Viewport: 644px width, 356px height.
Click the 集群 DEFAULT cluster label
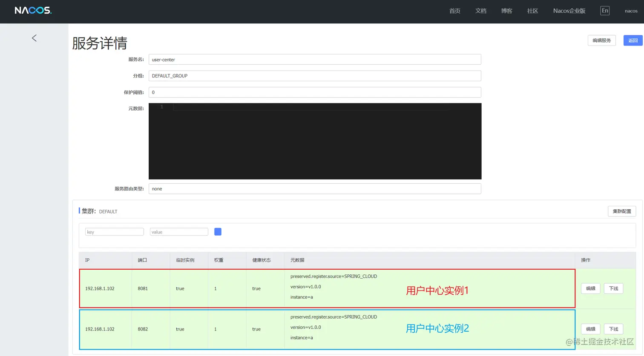(x=99, y=211)
